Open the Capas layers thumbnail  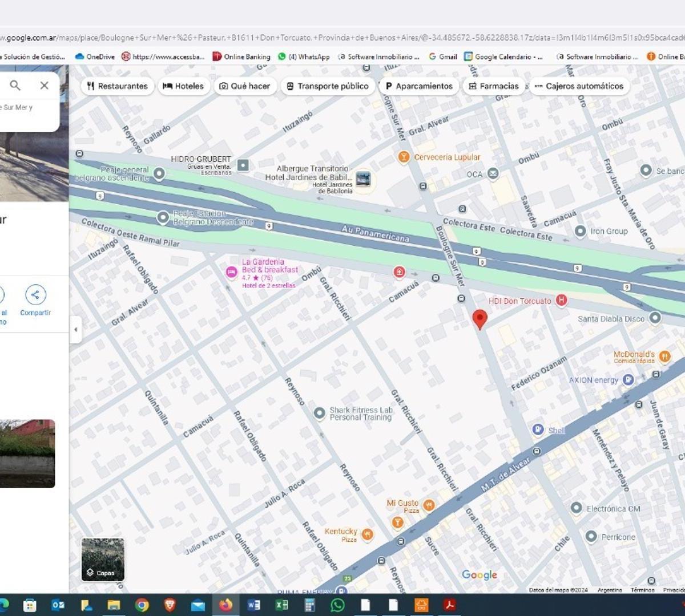point(103,560)
